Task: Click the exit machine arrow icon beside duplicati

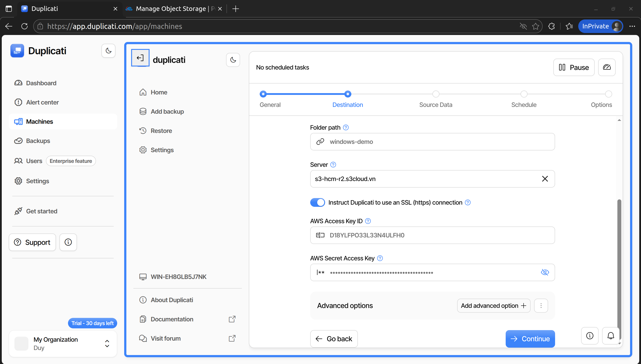Action: 140,58
